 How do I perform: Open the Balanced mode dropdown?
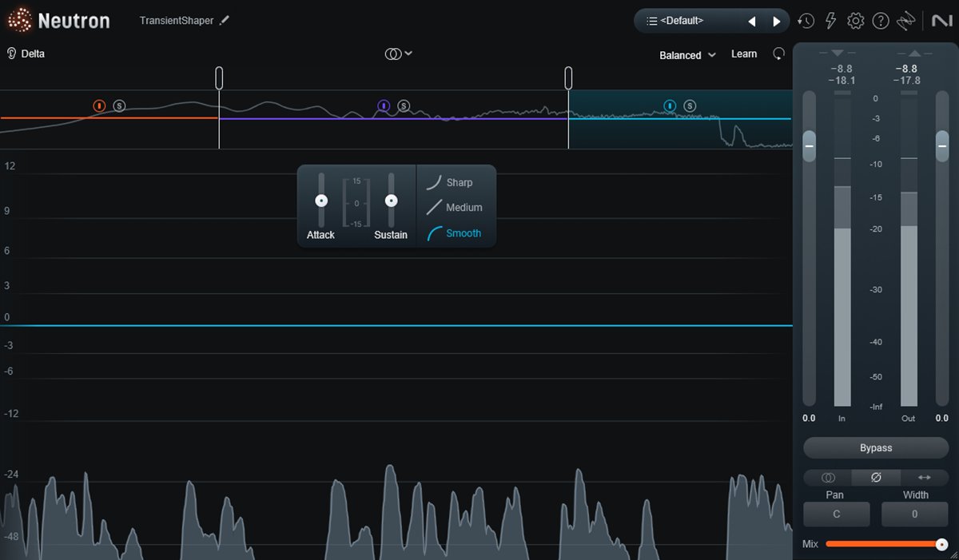(x=687, y=55)
